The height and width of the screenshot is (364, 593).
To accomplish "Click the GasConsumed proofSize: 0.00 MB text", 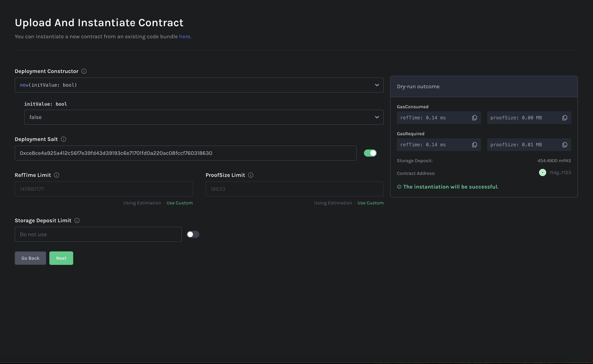I will tap(516, 118).
